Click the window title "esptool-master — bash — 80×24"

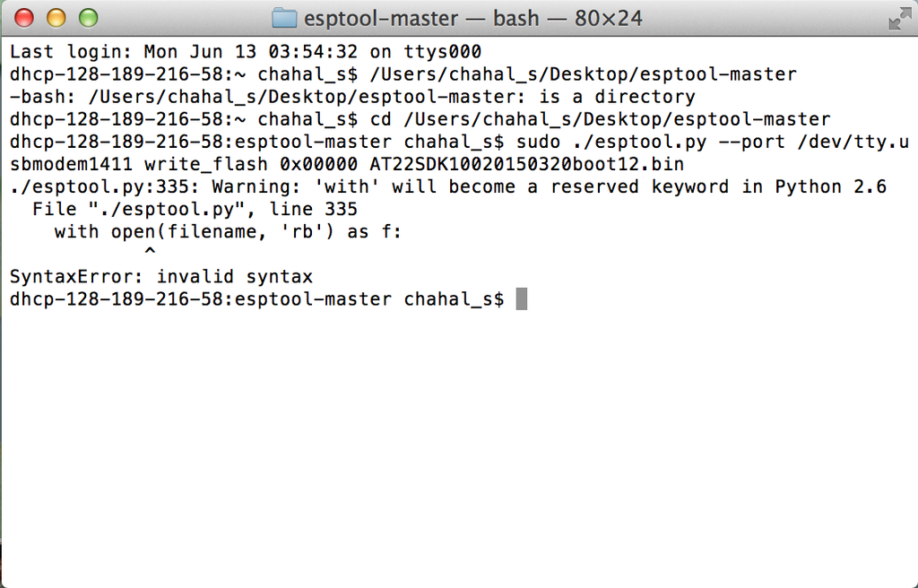[472, 18]
